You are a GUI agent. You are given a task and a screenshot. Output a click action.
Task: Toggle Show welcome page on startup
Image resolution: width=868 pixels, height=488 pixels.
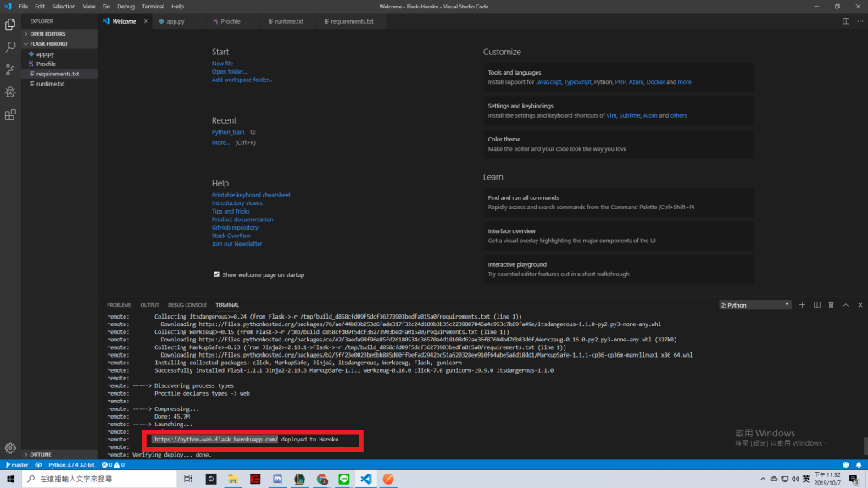click(216, 274)
